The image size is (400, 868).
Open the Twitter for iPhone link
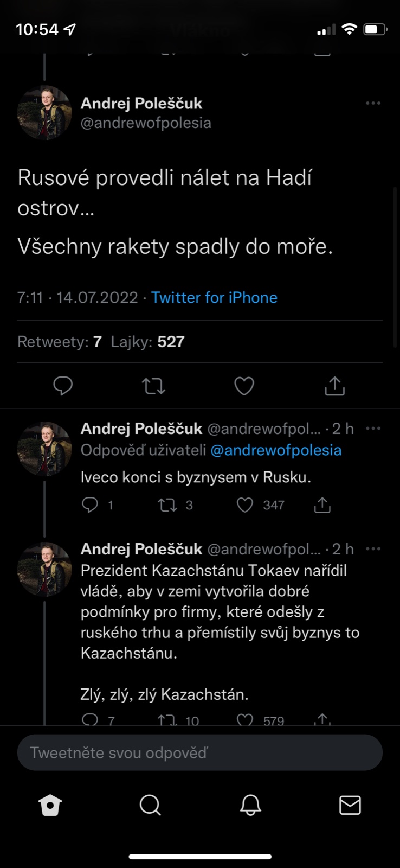214,297
